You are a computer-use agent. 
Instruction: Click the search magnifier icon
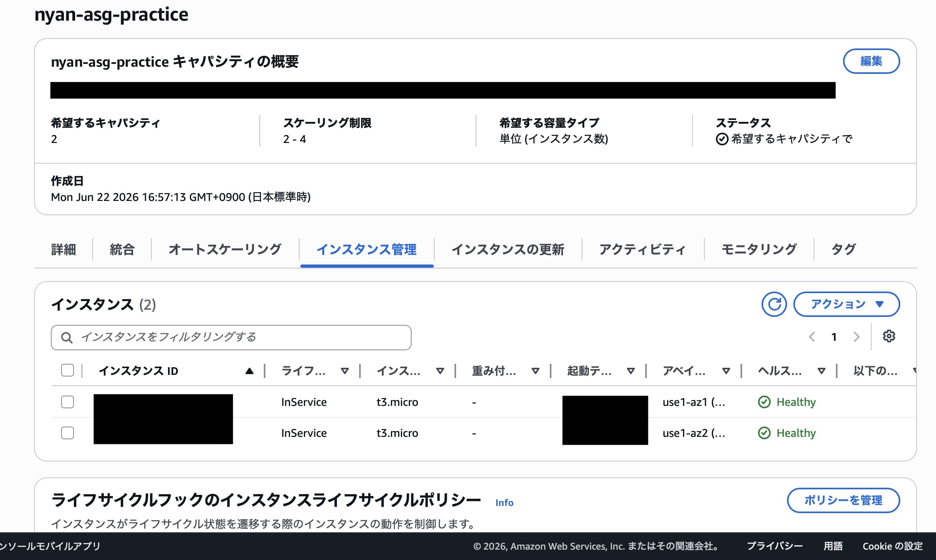(x=67, y=338)
